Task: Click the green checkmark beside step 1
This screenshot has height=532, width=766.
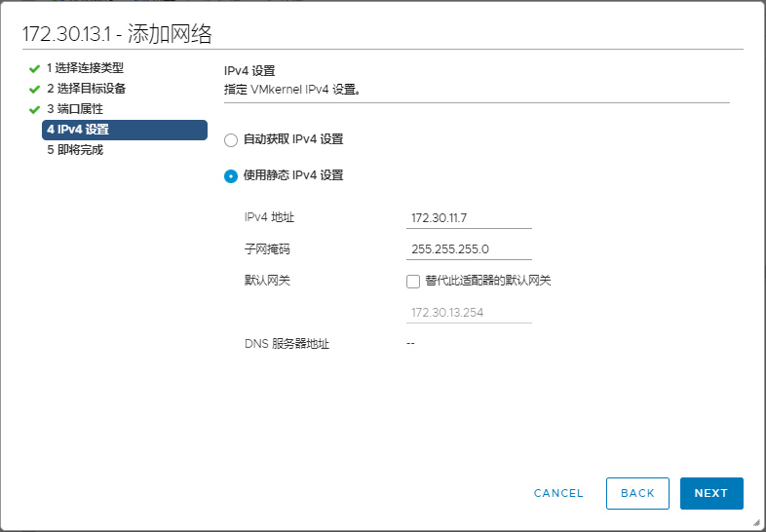Action: [x=34, y=69]
